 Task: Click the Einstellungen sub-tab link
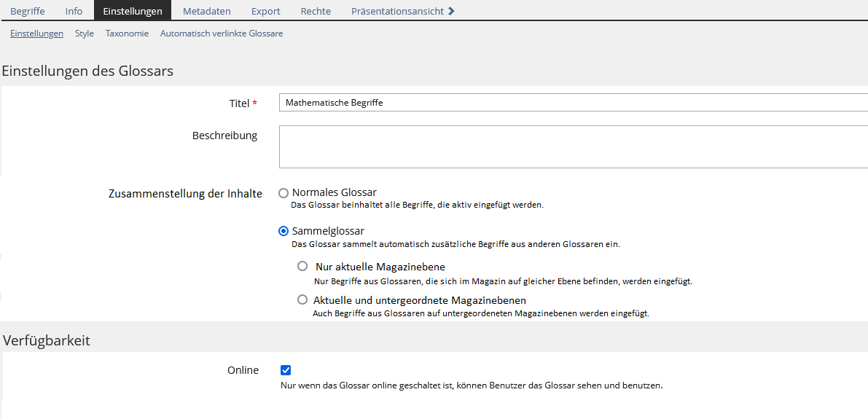pos(36,34)
